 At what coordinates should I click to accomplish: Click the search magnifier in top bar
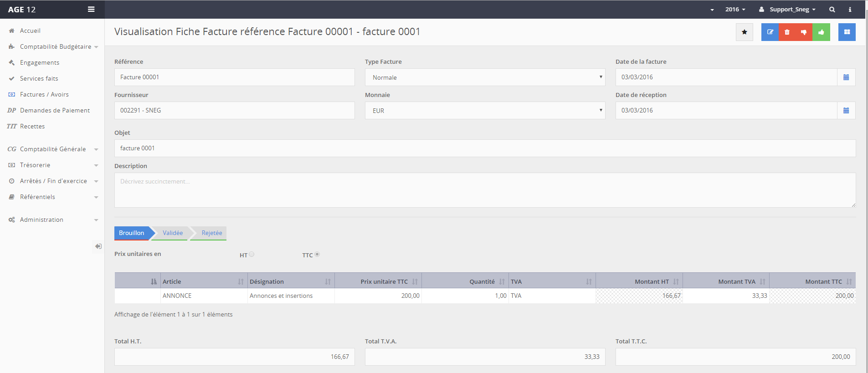[832, 10]
